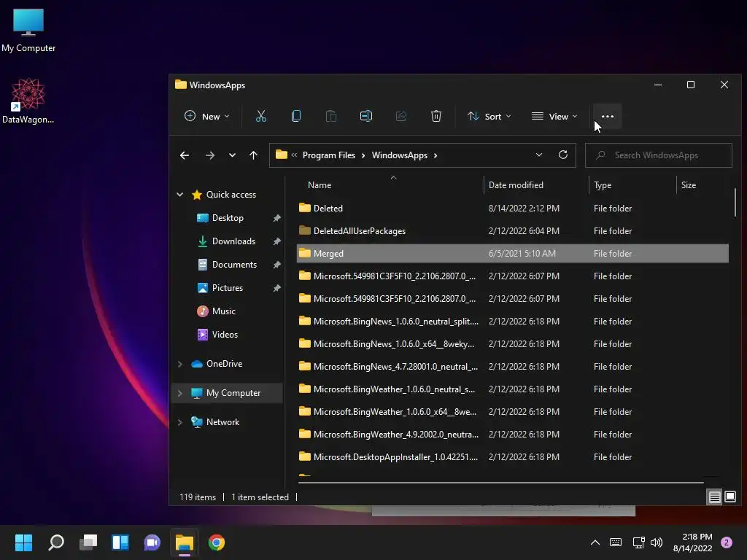The image size is (747, 560).
Task: Open the View layout dropdown
Action: [554, 116]
